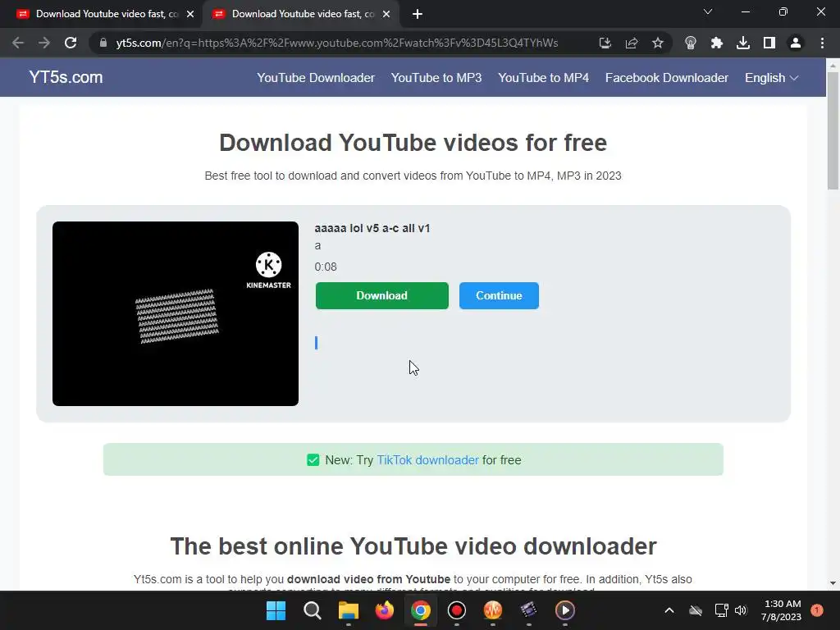840x630 pixels.
Task: Click the Chrome taskbar icon
Action: coord(421,610)
